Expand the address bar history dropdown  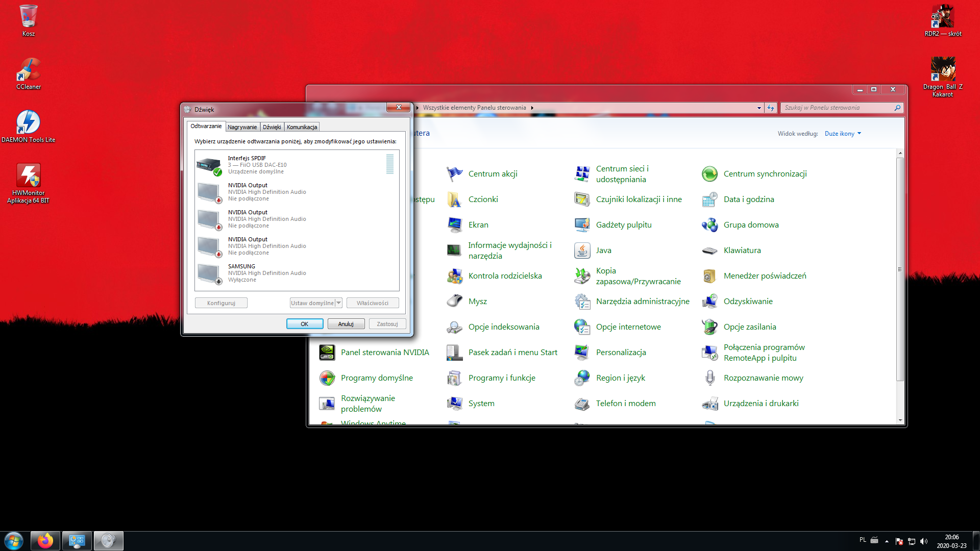click(759, 108)
